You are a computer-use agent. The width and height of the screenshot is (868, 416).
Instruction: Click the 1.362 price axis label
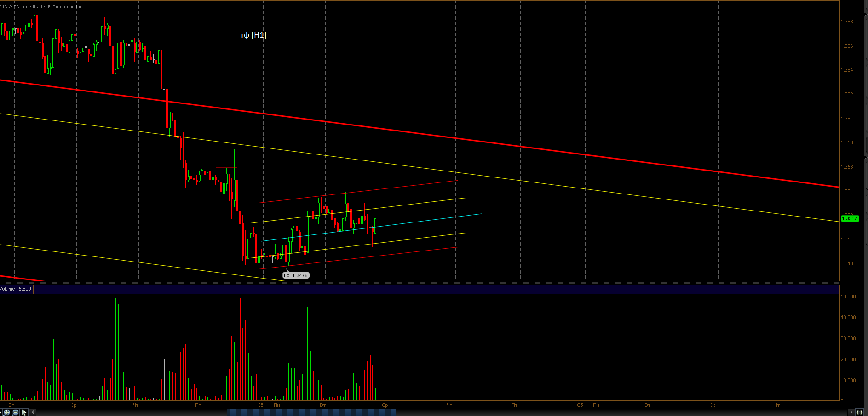(846, 94)
